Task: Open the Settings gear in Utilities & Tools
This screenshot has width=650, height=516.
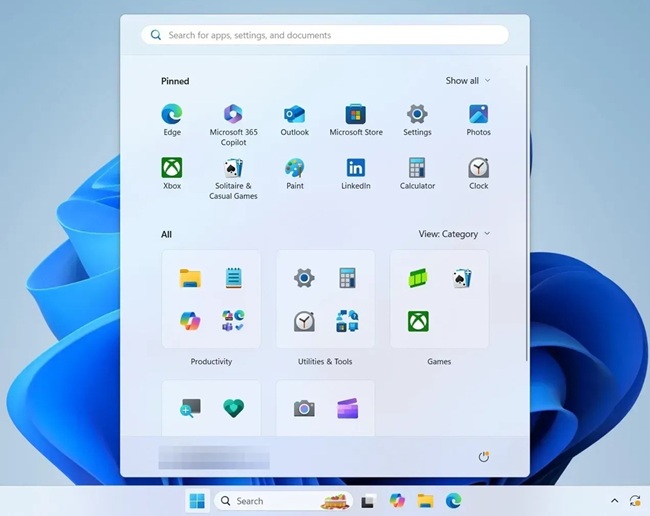Action: pos(304,278)
